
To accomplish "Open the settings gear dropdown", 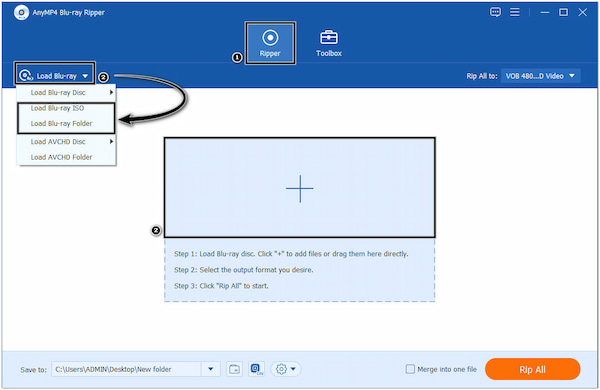I will [286, 369].
